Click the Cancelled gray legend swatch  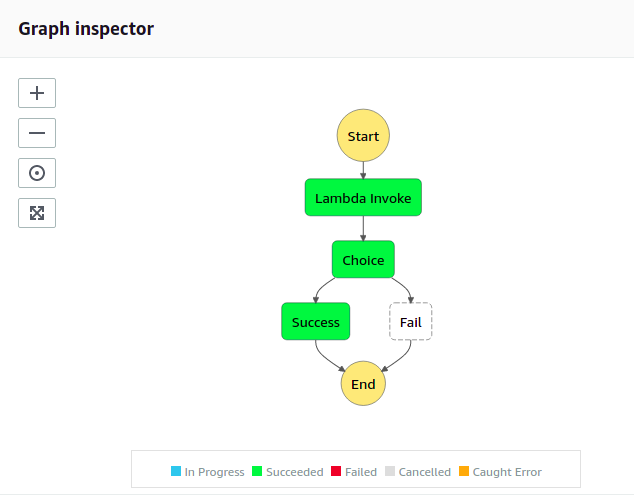coord(390,471)
